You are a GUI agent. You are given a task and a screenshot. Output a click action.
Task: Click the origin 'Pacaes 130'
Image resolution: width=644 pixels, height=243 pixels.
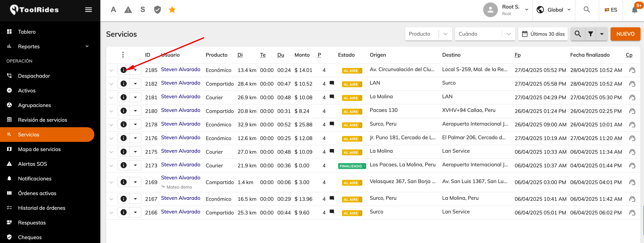[x=384, y=110]
